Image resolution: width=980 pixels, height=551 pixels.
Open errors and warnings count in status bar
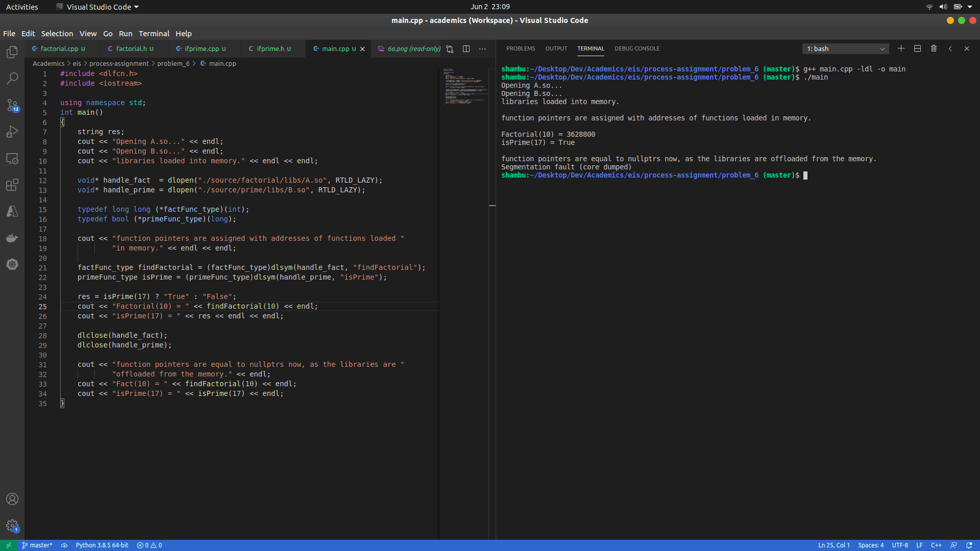[x=149, y=545]
